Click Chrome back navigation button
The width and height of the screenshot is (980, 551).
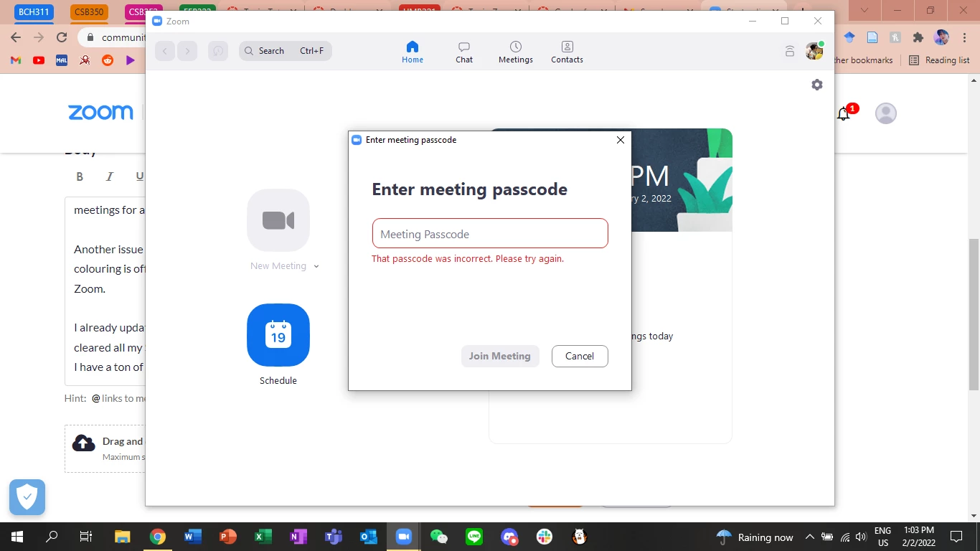[x=16, y=37]
